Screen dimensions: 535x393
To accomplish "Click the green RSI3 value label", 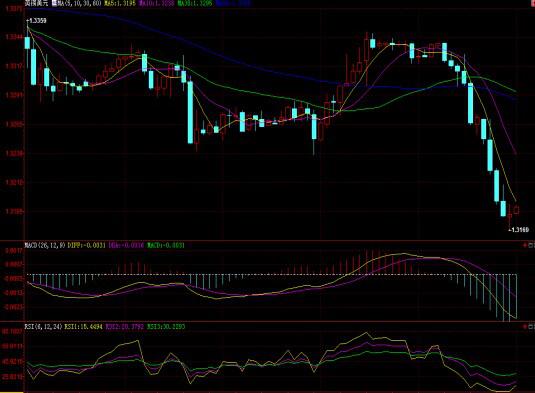I will (166, 326).
